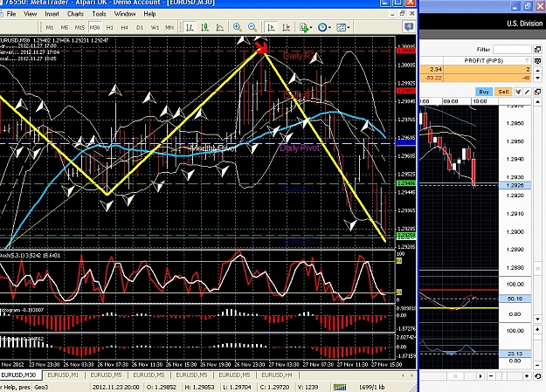Open the View menu

30,14
